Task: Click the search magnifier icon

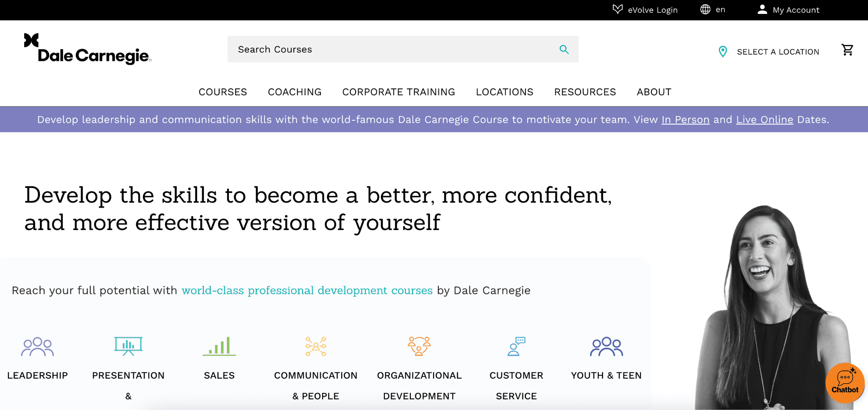Action: [564, 49]
